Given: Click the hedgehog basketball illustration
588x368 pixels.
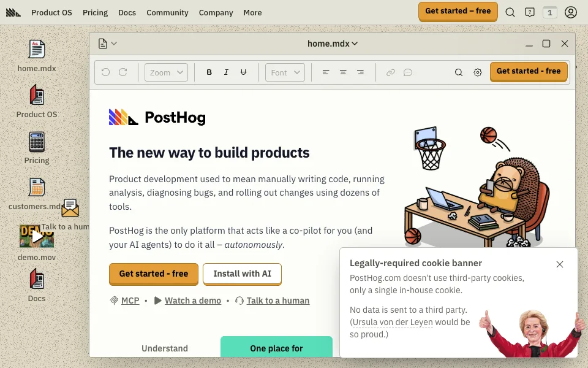Looking at the screenshot, I should coord(477,186).
